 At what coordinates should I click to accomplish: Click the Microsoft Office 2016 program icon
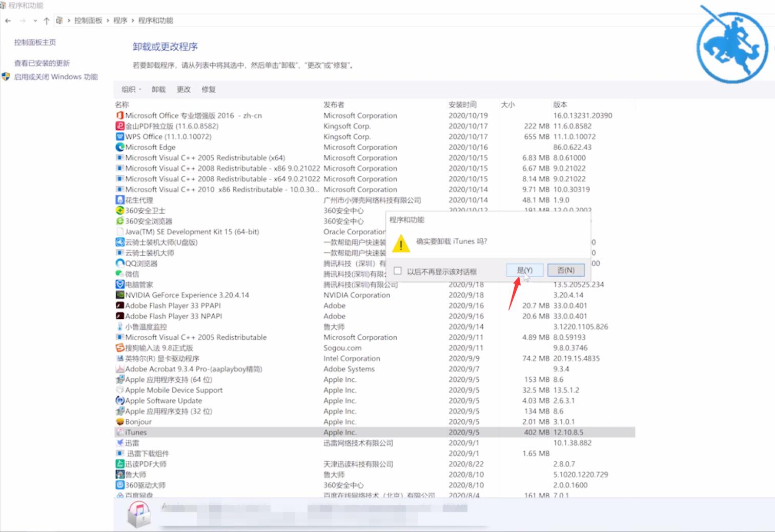point(120,115)
